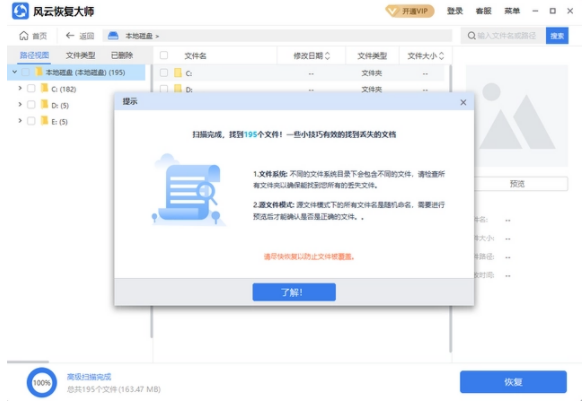Click the red 请尽快恢复以防止文件被覆盖 warning text
The width and height of the screenshot is (585, 401).
pyautogui.click(x=309, y=257)
